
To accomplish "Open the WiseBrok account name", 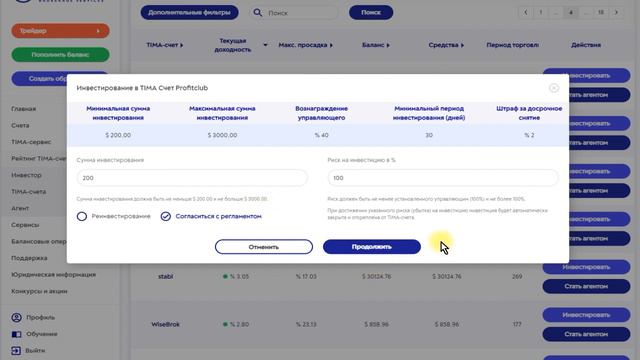I will (x=166, y=324).
